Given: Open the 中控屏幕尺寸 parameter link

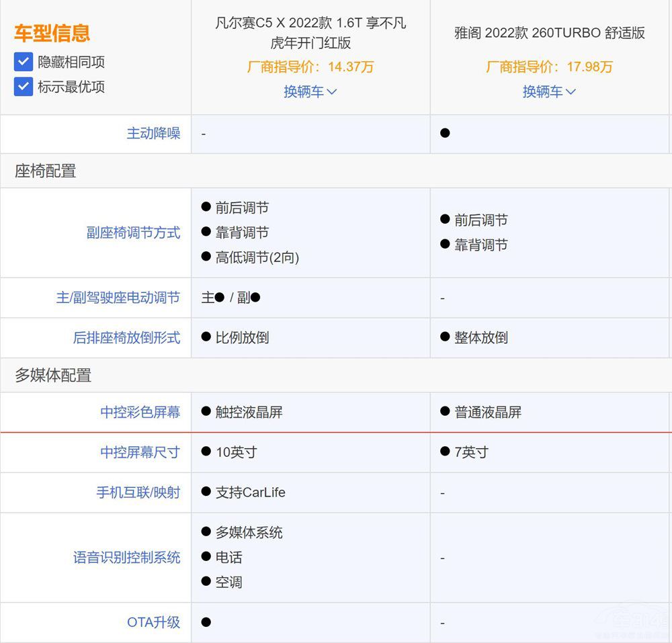Looking at the screenshot, I should pyautogui.click(x=140, y=452).
